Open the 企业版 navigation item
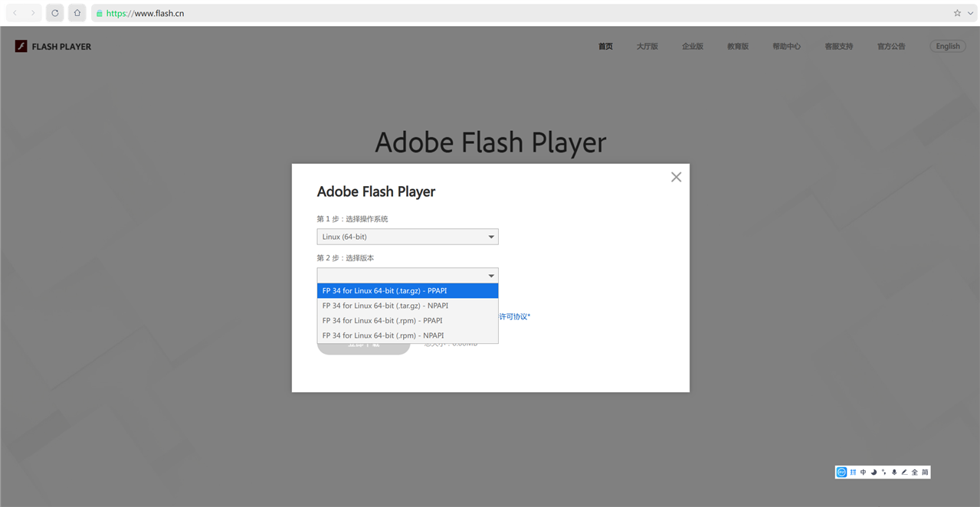The height and width of the screenshot is (507, 980). pos(693,46)
